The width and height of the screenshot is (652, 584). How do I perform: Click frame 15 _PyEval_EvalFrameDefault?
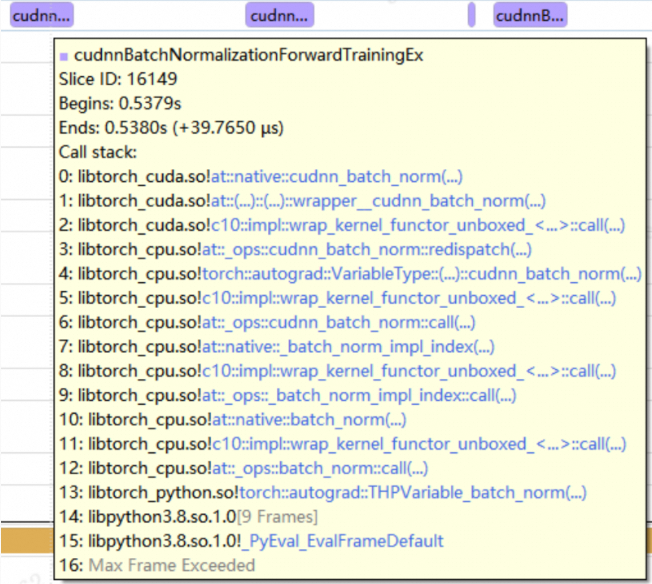pyautogui.click(x=251, y=542)
